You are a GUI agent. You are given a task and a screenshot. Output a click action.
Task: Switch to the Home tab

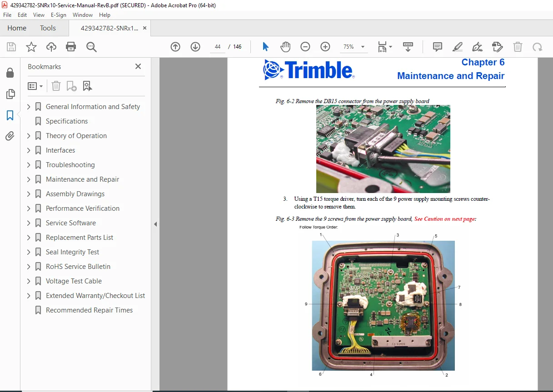click(17, 28)
